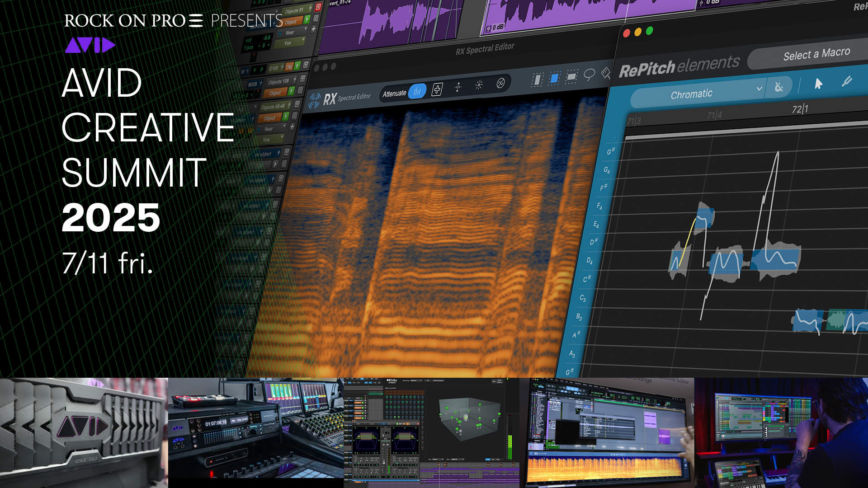
Task: Click the 7/11 fri. date text
Action: (x=107, y=263)
